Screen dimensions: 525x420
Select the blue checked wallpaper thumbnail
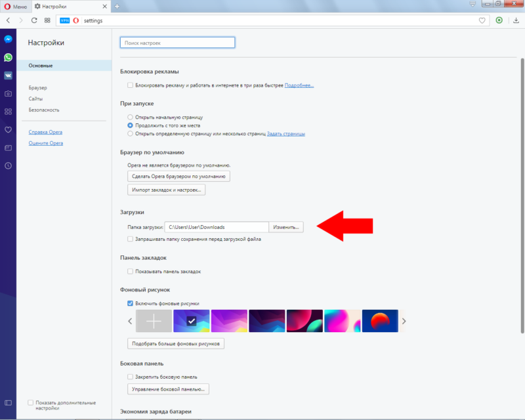[x=192, y=321]
